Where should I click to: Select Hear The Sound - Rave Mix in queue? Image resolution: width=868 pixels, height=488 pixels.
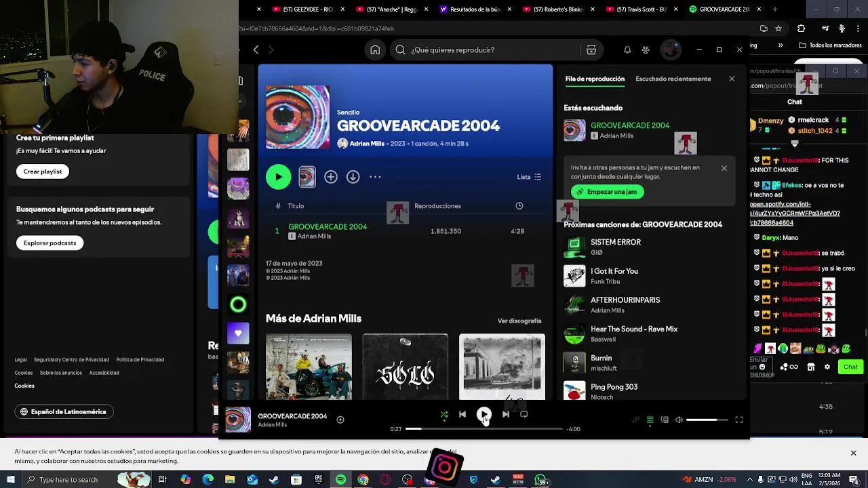pos(649,333)
